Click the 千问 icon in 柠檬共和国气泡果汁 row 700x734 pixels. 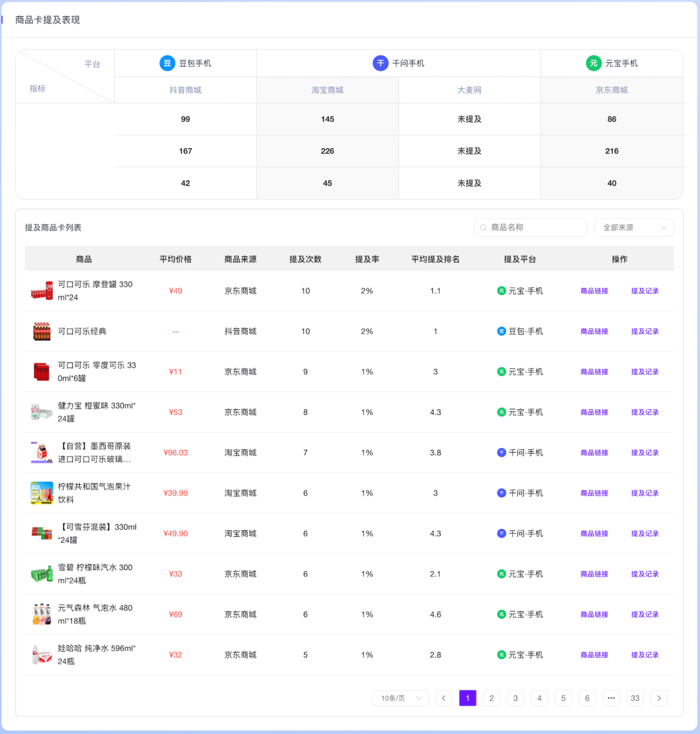[501, 493]
